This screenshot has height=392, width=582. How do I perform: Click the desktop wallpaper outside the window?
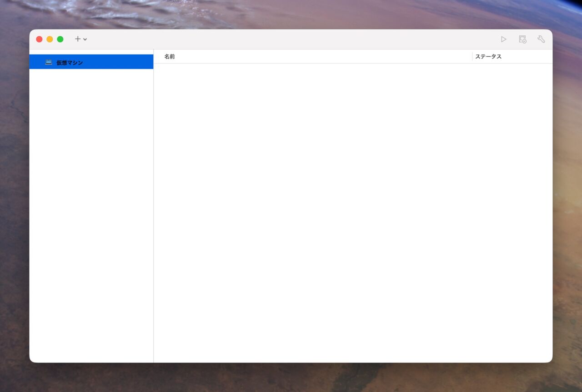point(291,377)
